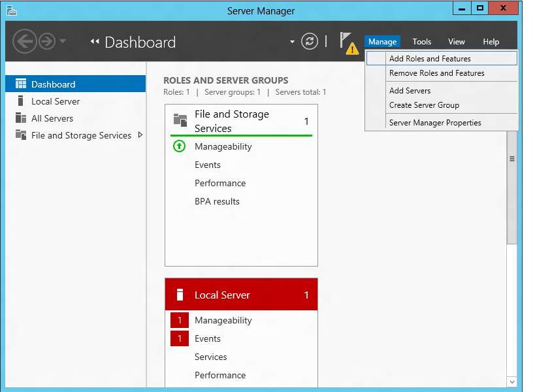Click the red Local Server tile header
The height and width of the screenshot is (392, 535).
coord(241,295)
